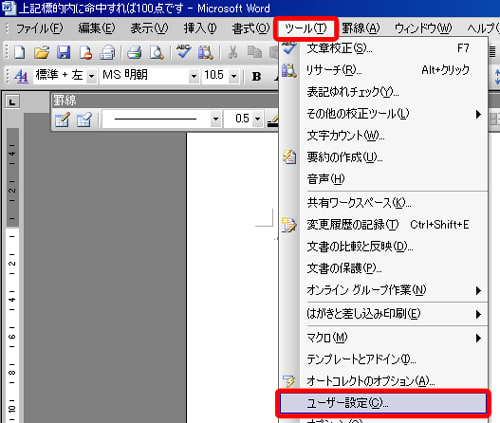Choose 音声 menu item

(383, 179)
